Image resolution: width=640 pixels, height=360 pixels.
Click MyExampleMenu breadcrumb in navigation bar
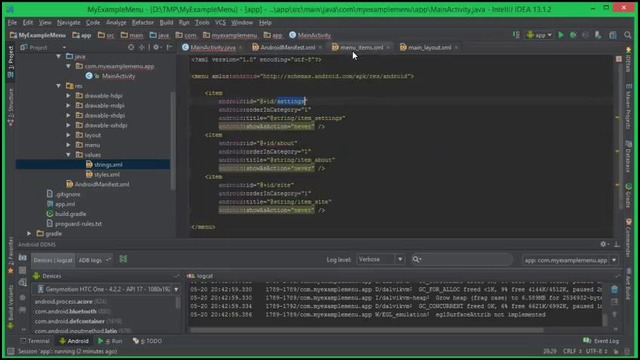click(38, 35)
